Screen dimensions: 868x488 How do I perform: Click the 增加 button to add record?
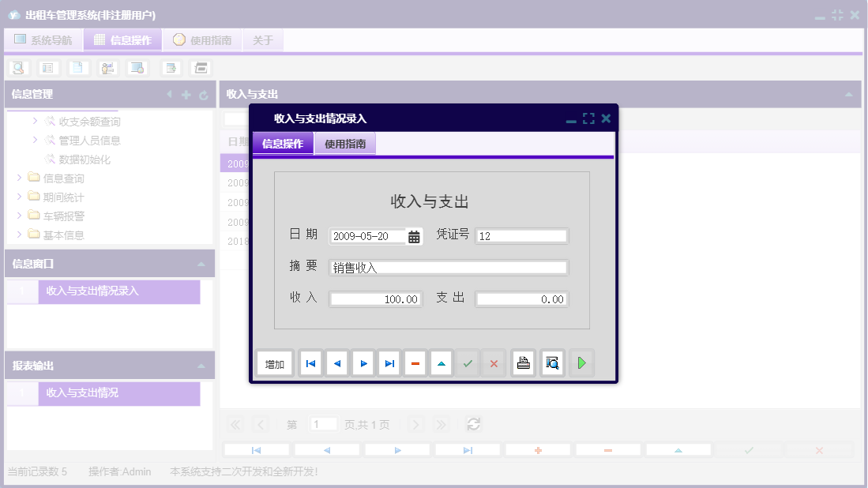274,362
